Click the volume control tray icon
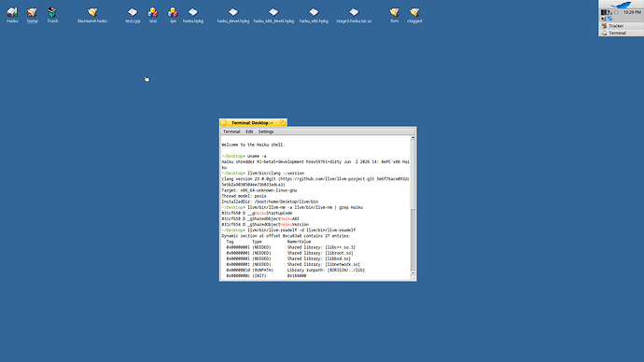644x362 pixels. (604, 19)
